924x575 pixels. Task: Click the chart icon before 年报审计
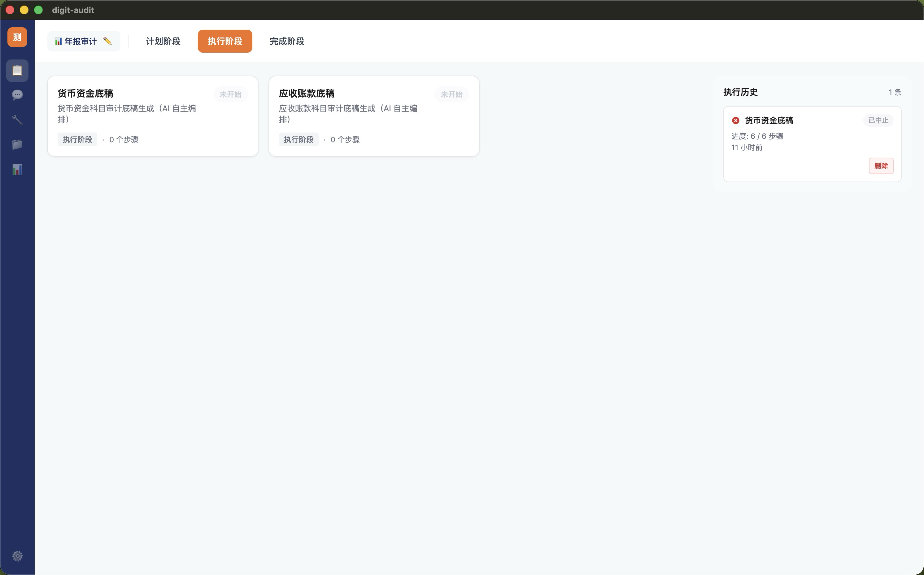(x=58, y=42)
